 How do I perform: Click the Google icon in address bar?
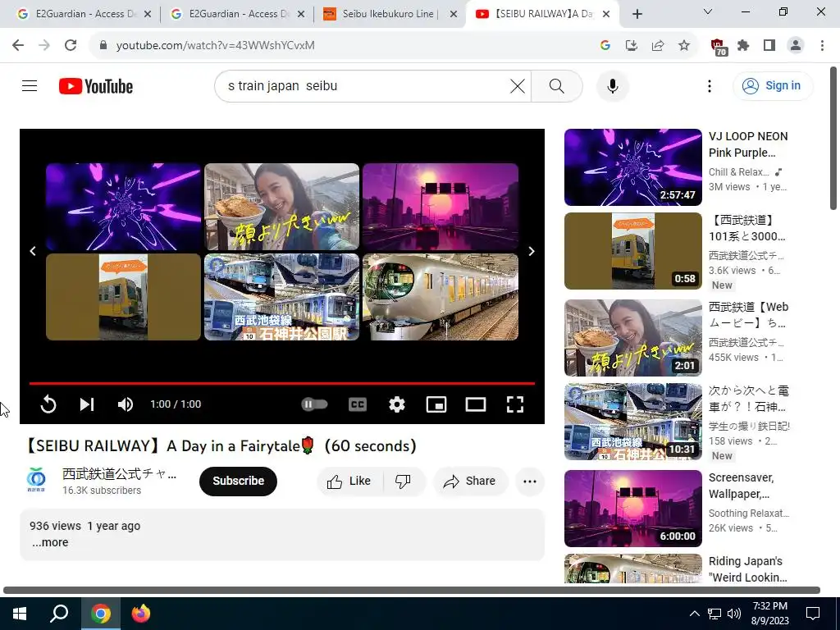point(605,46)
